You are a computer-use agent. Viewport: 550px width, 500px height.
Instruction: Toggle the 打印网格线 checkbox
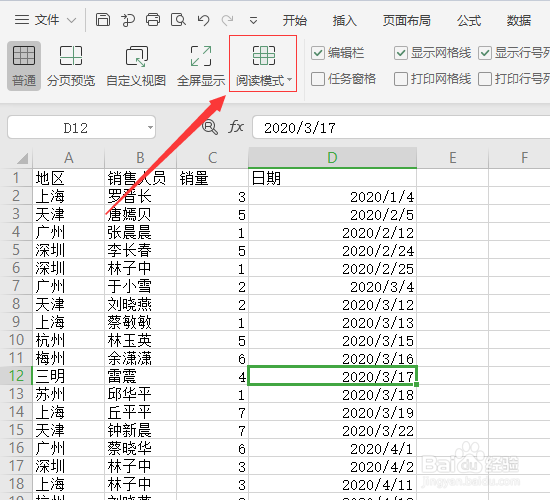(401, 79)
